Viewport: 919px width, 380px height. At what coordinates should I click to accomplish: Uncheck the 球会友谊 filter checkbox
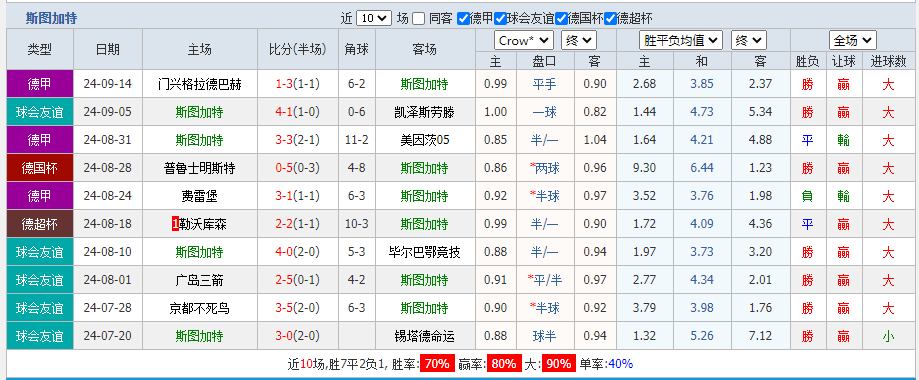tap(501, 18)
